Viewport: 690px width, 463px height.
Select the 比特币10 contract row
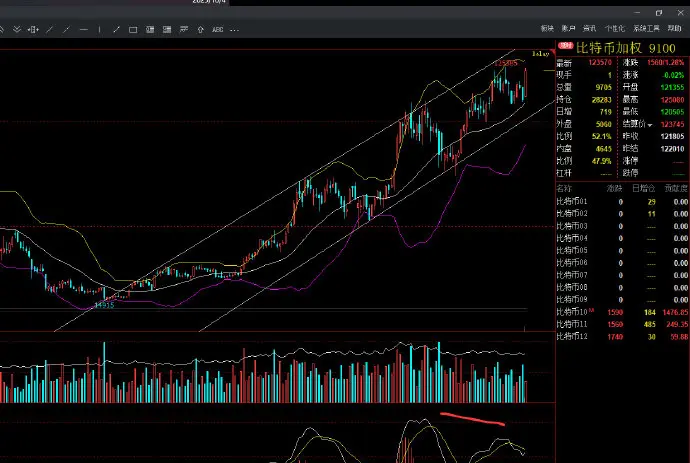click(x=622, y=312)
